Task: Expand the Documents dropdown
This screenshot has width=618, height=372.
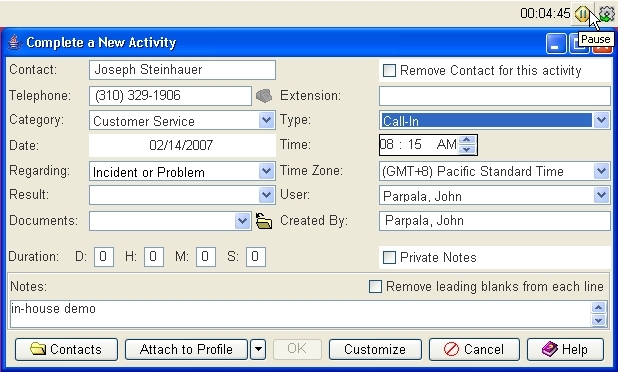Action: pos(242,221)
